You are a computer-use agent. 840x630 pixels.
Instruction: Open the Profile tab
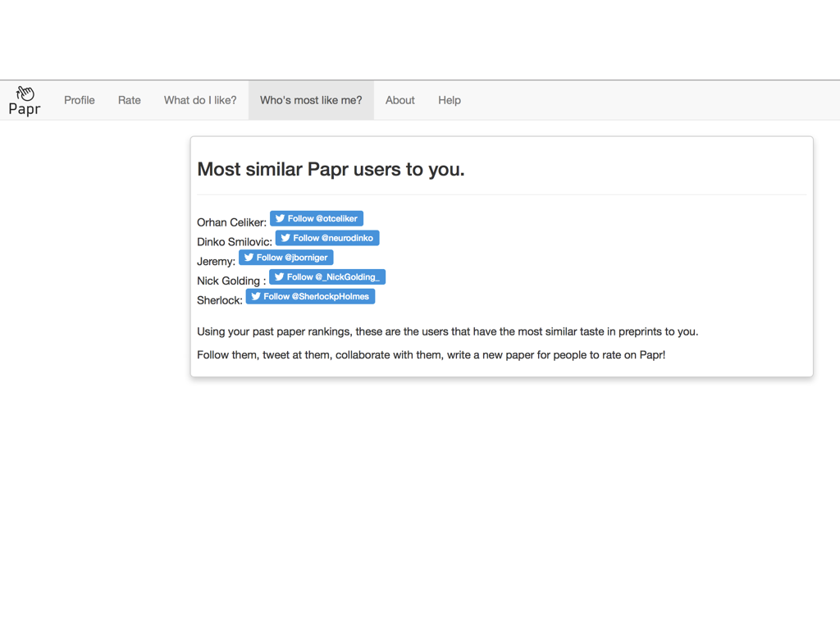(x=80, y=100)
